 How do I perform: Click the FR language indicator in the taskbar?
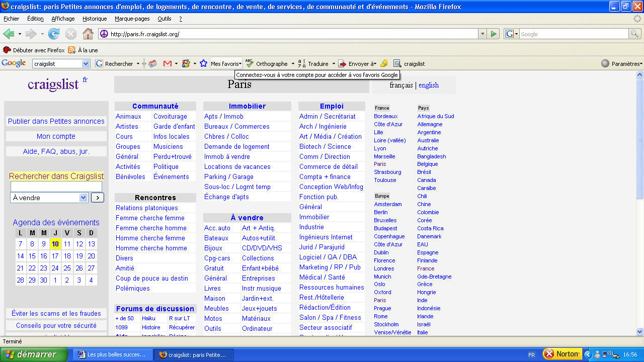(x=531, y=354)
